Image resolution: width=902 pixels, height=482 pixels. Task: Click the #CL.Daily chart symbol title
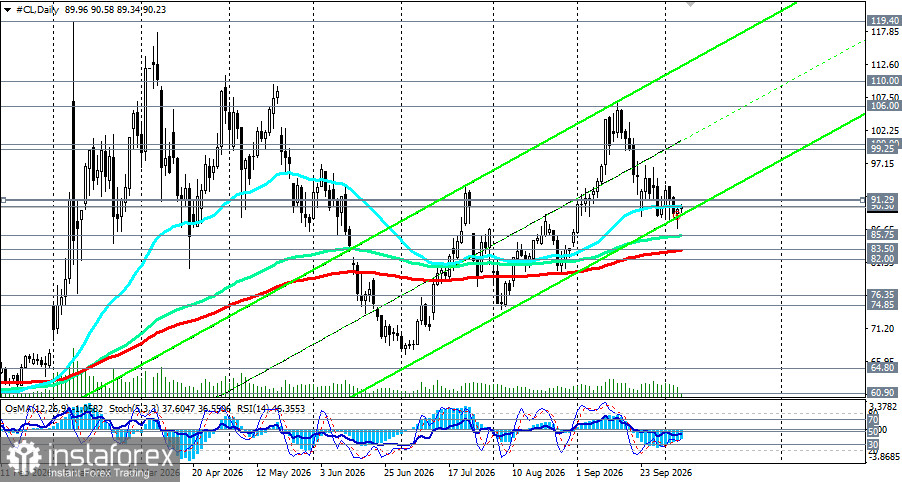35,10
